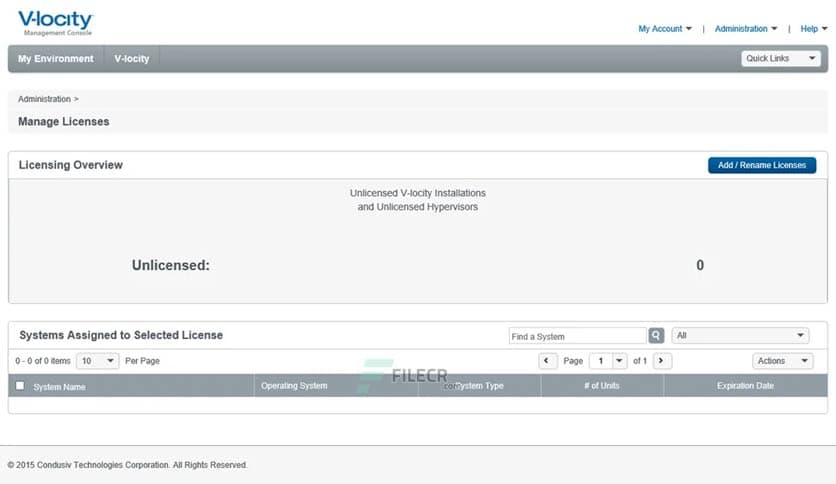Click the Find a System input field
This screenshot has height=484, width=836.
pyautogui.click(x=577, y=336)
